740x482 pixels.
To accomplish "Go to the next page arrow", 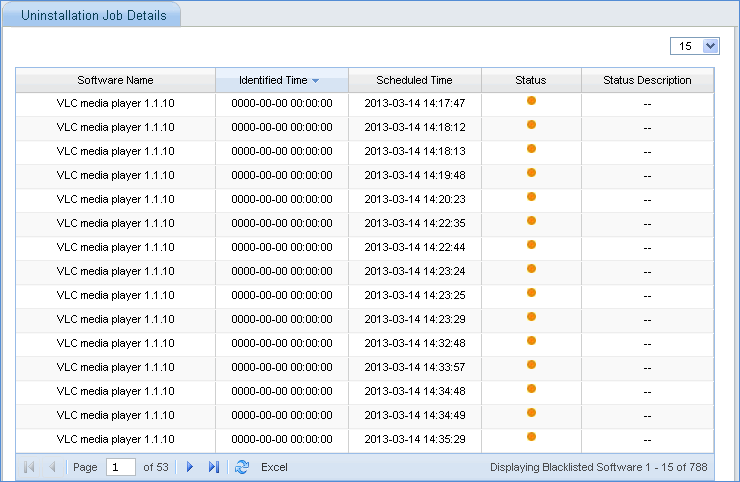I will (190, 467).
